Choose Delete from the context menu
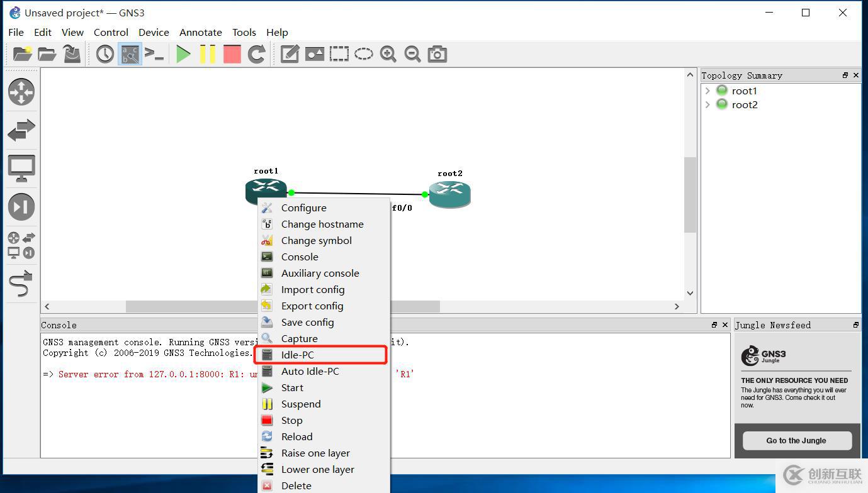This screenshot has height=493, width=868. [x=324, y=485]
